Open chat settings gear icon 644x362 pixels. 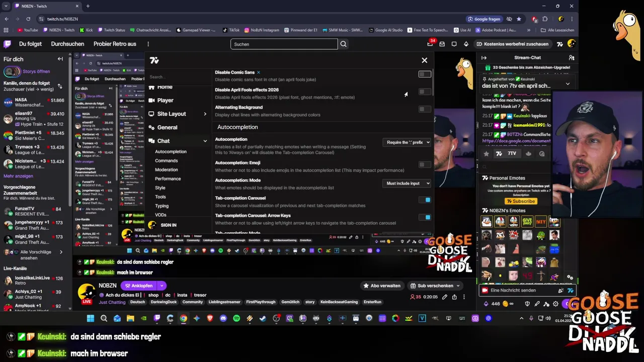(555, 304)
